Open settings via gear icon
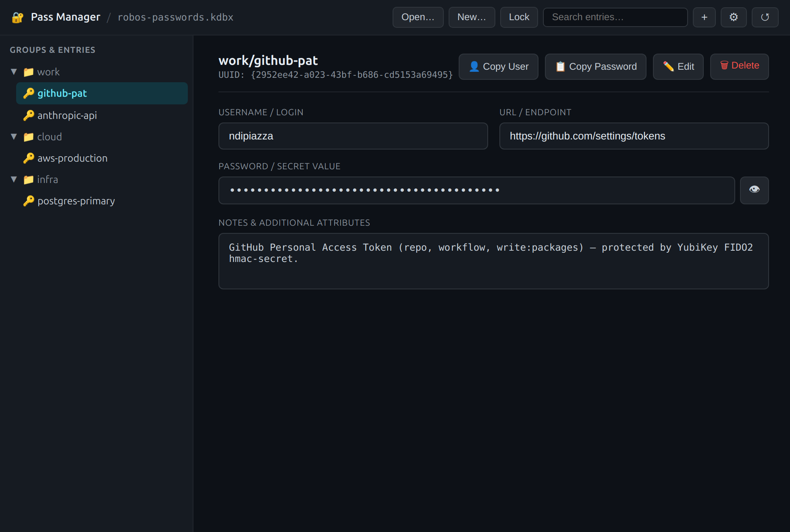The image size is (790, 532). 734,17
